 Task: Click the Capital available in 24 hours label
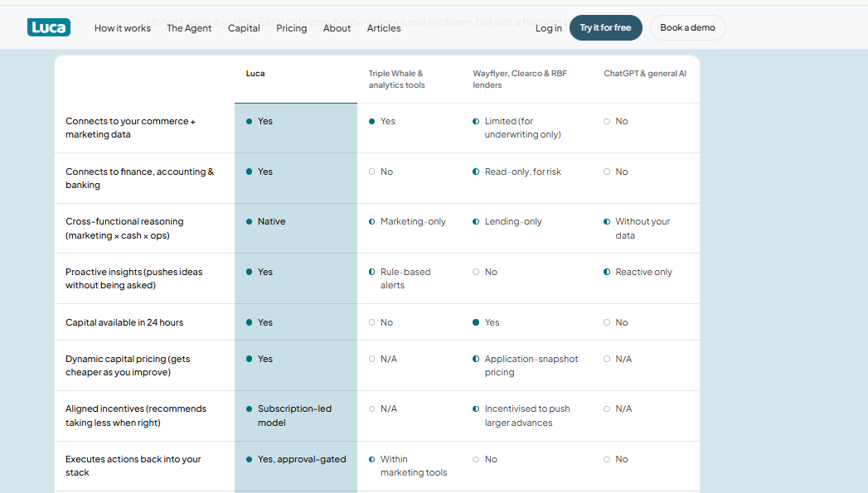[124, 322]
